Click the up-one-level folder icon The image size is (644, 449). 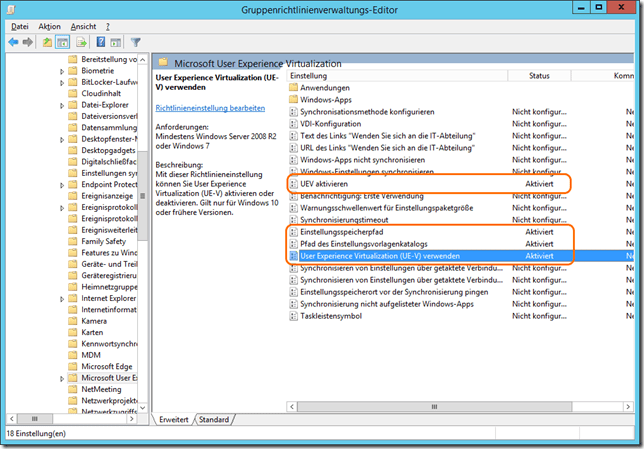[47, 42]
